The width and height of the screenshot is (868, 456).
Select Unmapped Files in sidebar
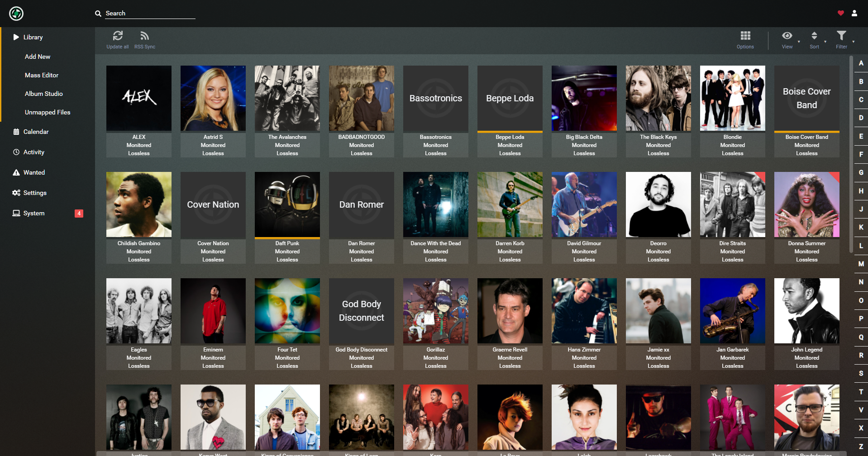(x=48, y=112)
